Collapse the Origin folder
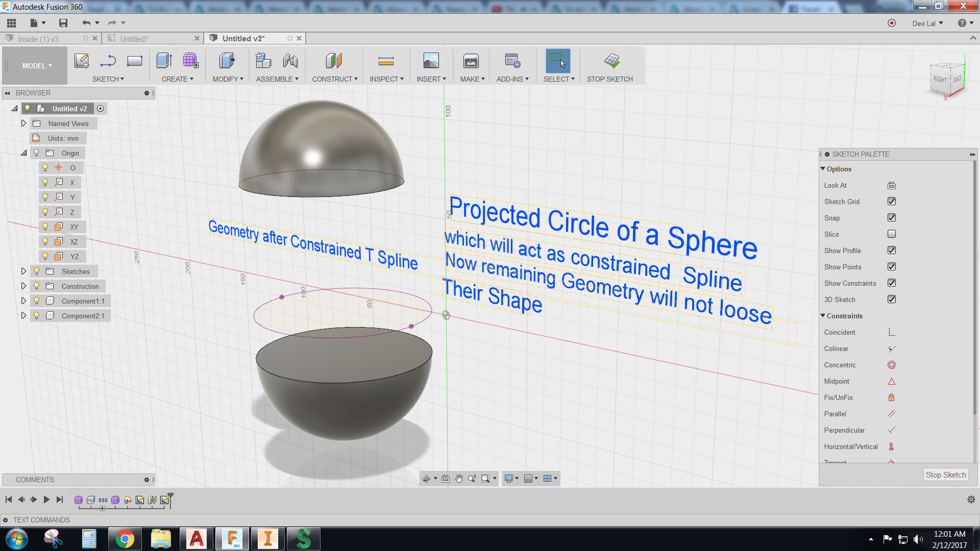This screenshot has width=980, height=551. [23, 153]
